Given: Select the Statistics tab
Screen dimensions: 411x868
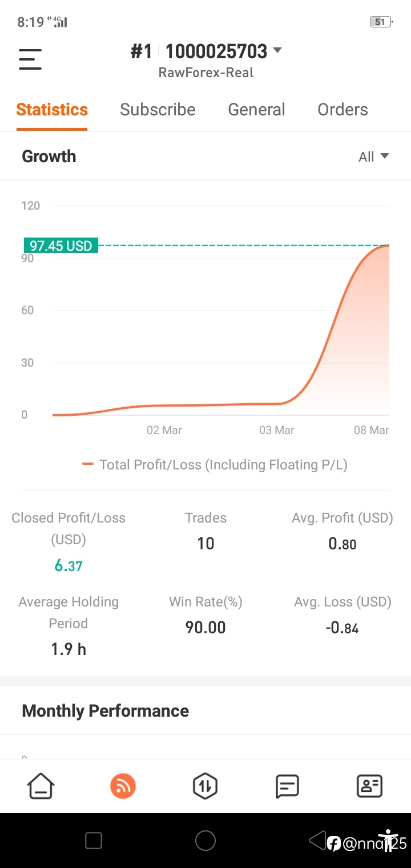Looking at the screenshot, I should click(x=52, y=110).
